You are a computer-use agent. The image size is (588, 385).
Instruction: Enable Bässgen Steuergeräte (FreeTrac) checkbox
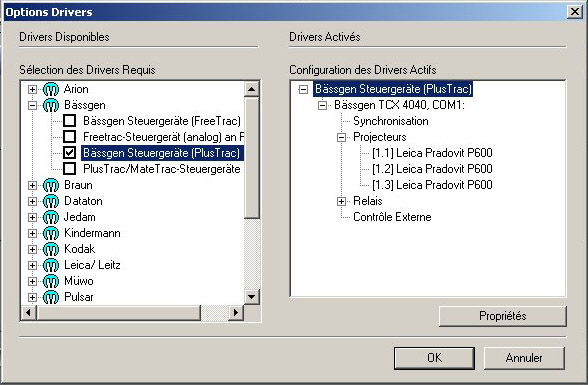click(x=69, y=121)
